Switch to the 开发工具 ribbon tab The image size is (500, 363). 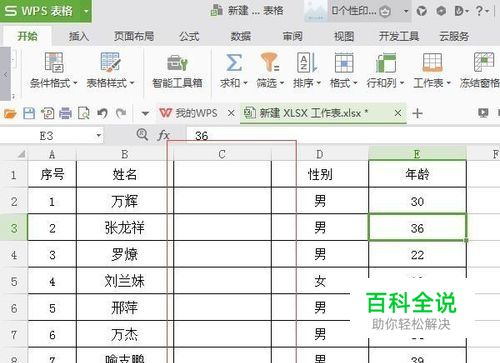click(399, 36)
